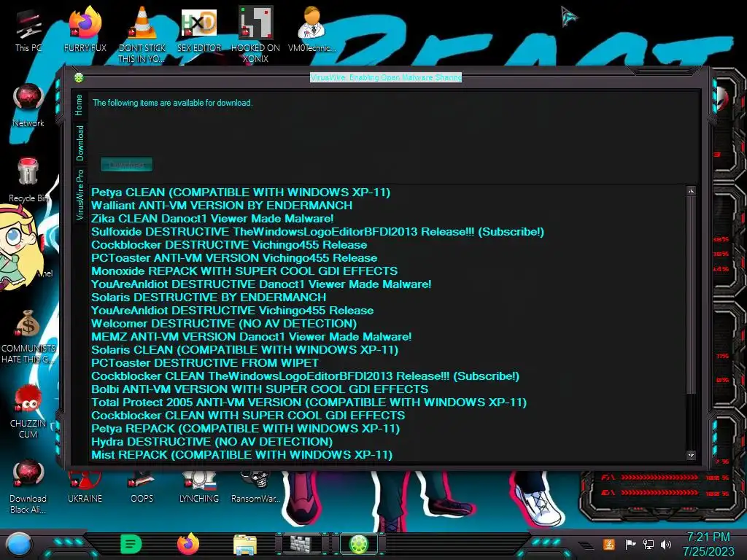747x560 pixels.
Task: Launch Firefox from the taskbar
Action: [x=188, y=544]
